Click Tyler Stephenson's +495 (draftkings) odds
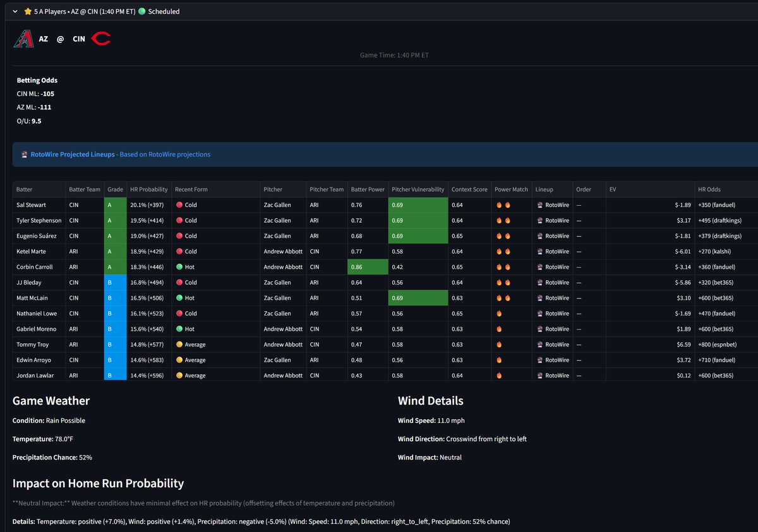Viewport: 758px width, 532px height. tap(720, 221)
